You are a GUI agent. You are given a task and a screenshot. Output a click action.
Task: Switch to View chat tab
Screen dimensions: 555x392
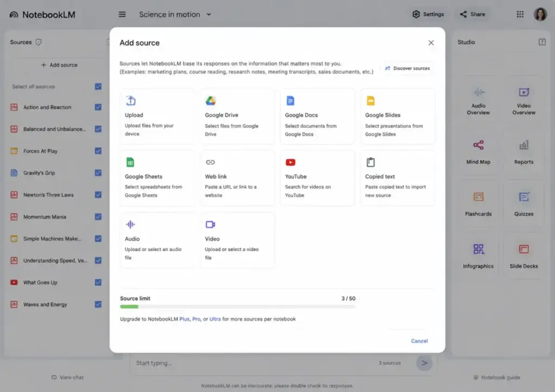68,377
